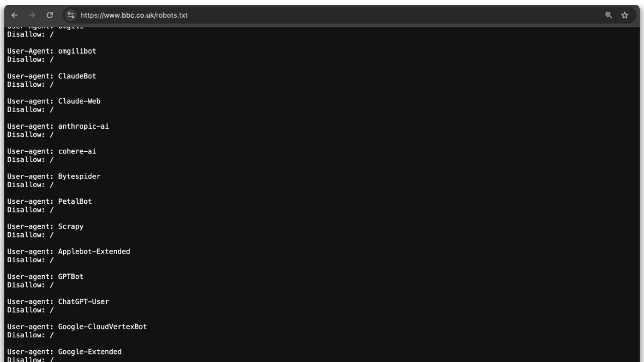Click the ClaudeBot user-agent line
The height and width of the screenshot is (362, 644).
(52, 76)
